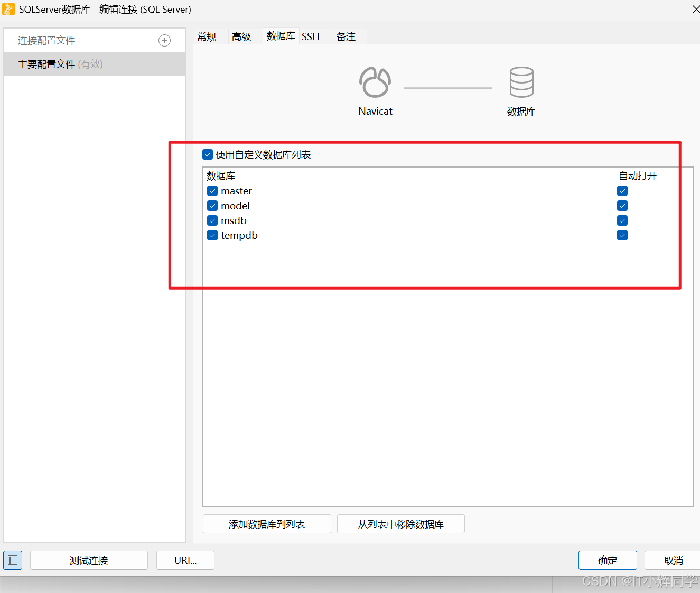This screenshot has height=593, width=700.
Task: Click the 添加数据库到列表 button
Action: point(267,524)
